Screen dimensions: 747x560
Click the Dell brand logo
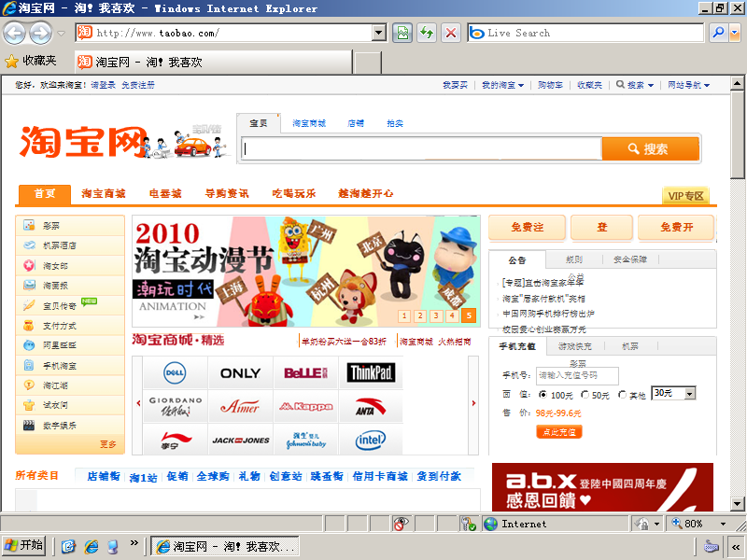[x=175, y=372]
